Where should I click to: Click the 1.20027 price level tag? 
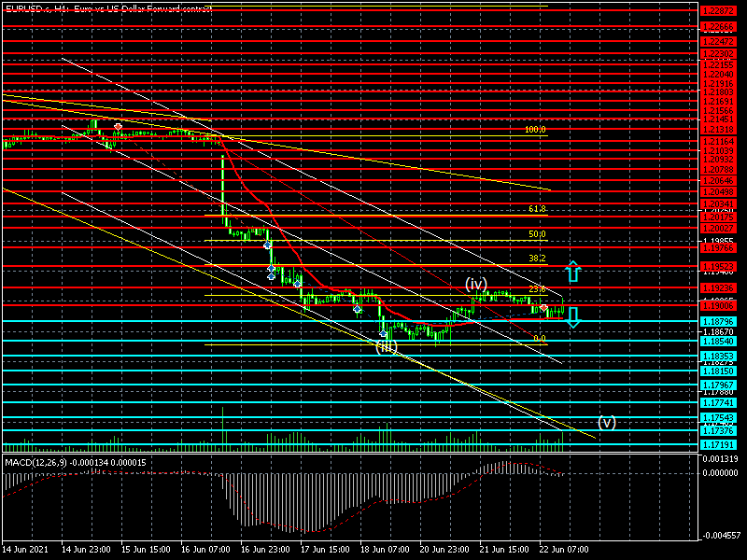tap(718, 228)
